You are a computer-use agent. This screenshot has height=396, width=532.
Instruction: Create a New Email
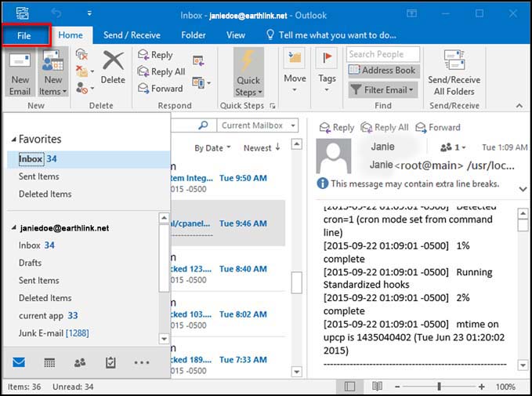(20, 73)
